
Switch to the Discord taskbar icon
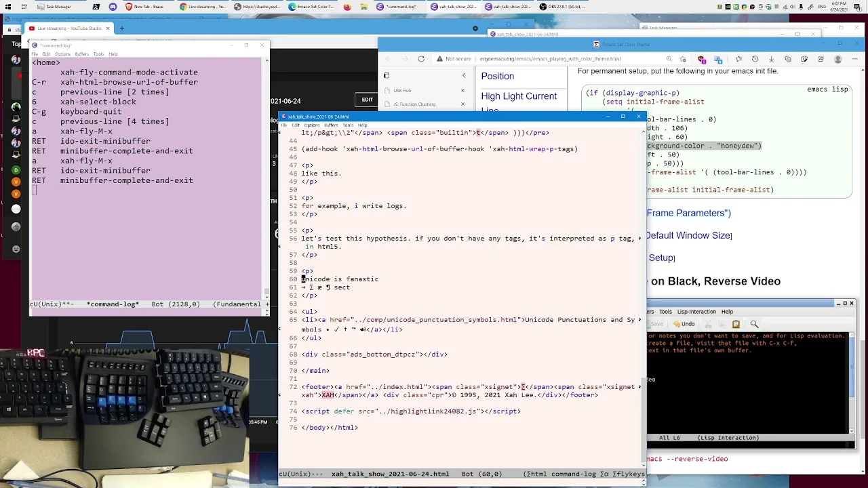113,7
